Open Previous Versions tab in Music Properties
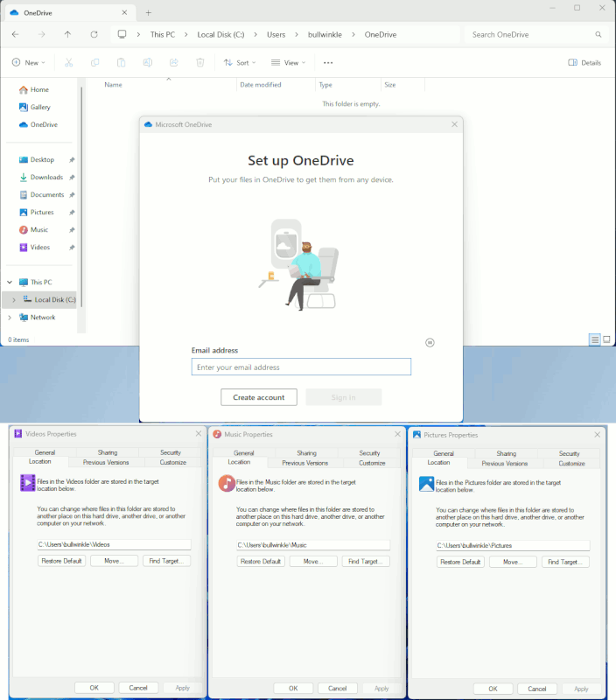This screenshot has height=700, width=616. [x=304, y=463]
